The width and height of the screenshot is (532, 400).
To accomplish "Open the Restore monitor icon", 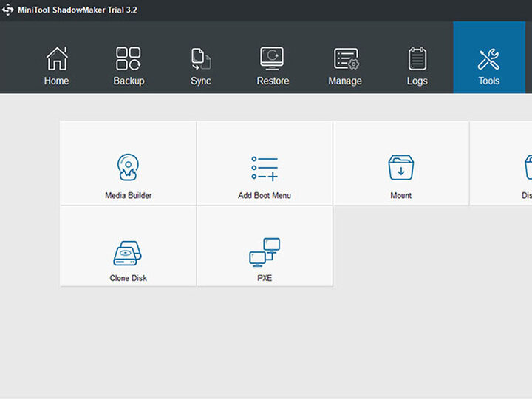I will click(x=273, y=58).
